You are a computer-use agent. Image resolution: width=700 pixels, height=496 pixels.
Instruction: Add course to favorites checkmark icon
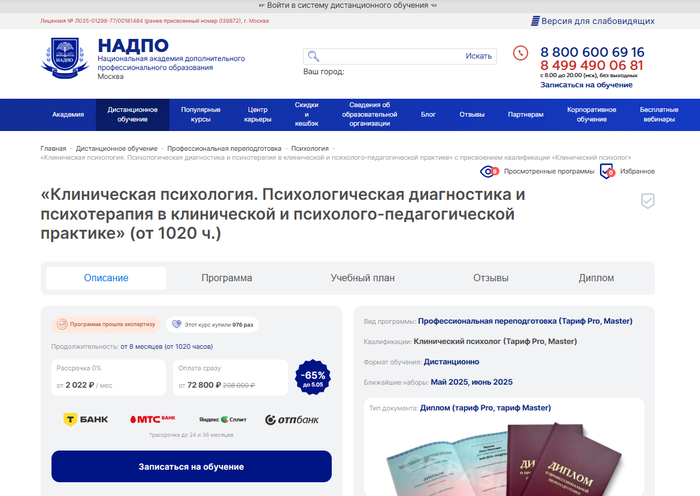point(648,201)
